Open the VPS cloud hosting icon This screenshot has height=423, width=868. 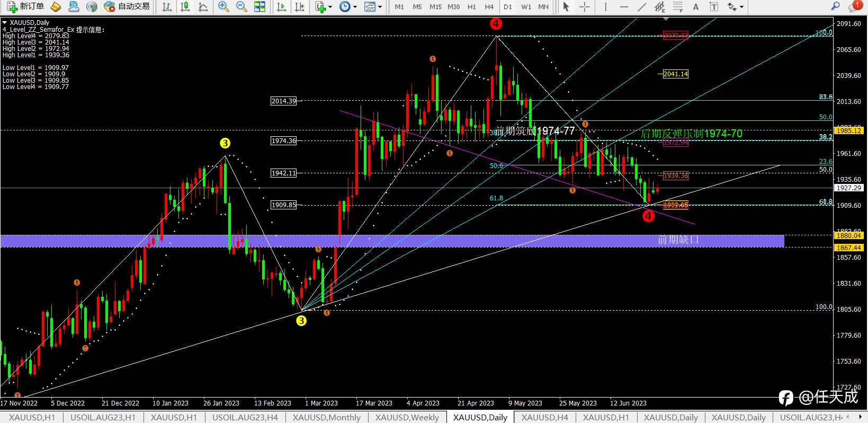74,6
